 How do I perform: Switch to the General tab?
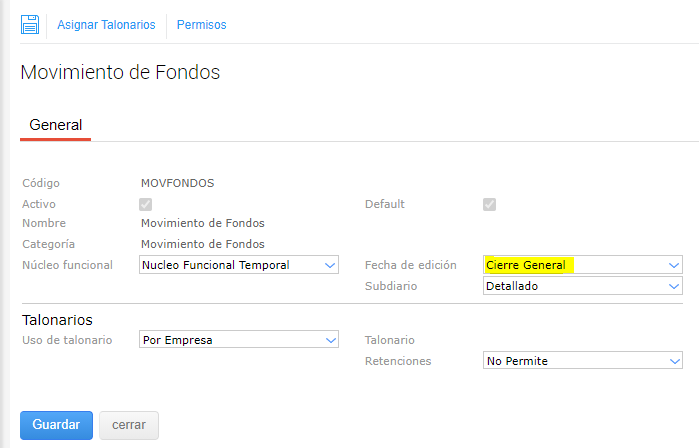coord(56,125)
